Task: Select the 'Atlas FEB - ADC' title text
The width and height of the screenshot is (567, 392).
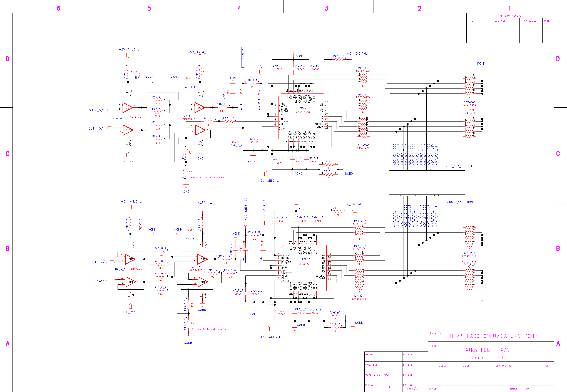Action: 487,350
